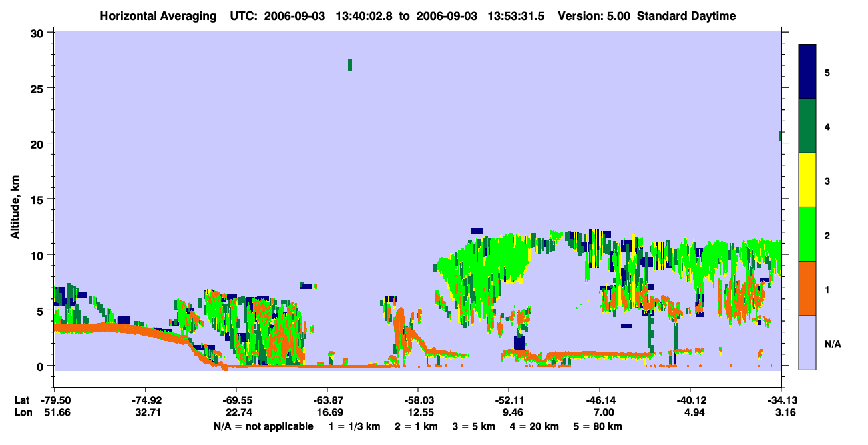Screen dimensions: 868x445
Task: Click the 'Standard Daytime' label
Action: (x=686, y=16)
